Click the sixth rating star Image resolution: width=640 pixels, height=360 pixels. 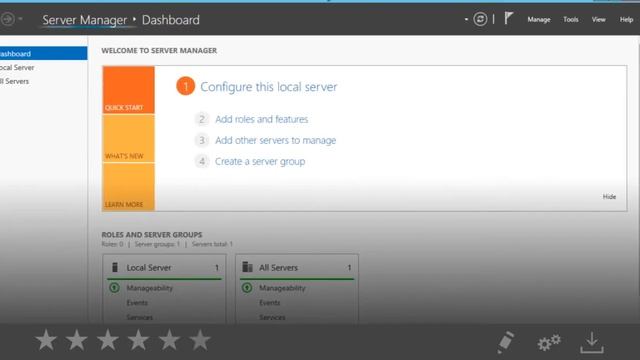click(x=200, y=340)
